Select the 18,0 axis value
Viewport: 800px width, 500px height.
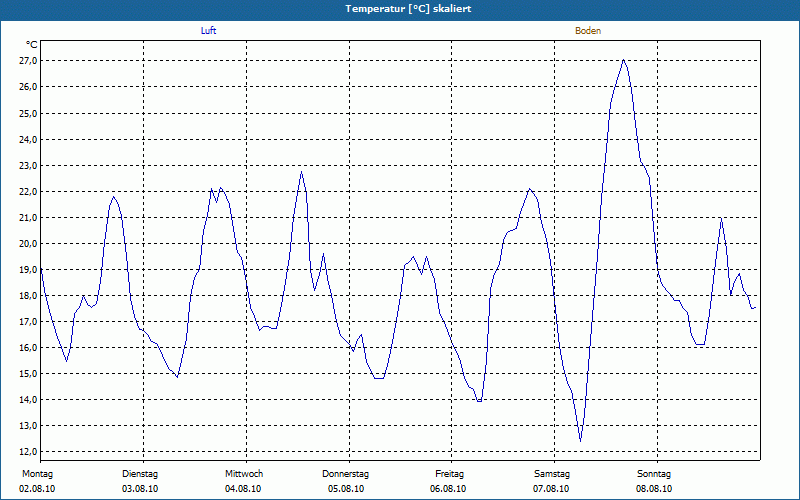(x=28, y=295)
